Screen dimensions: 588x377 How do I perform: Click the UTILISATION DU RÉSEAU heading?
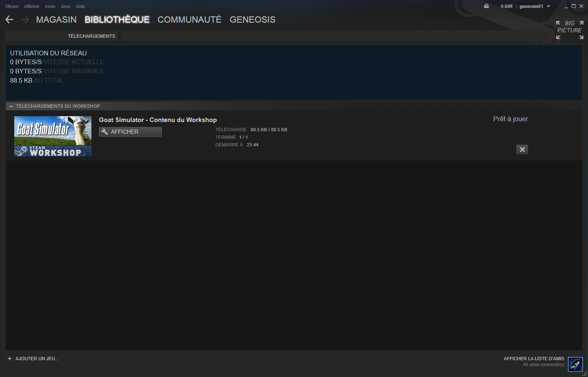[49, 53]
